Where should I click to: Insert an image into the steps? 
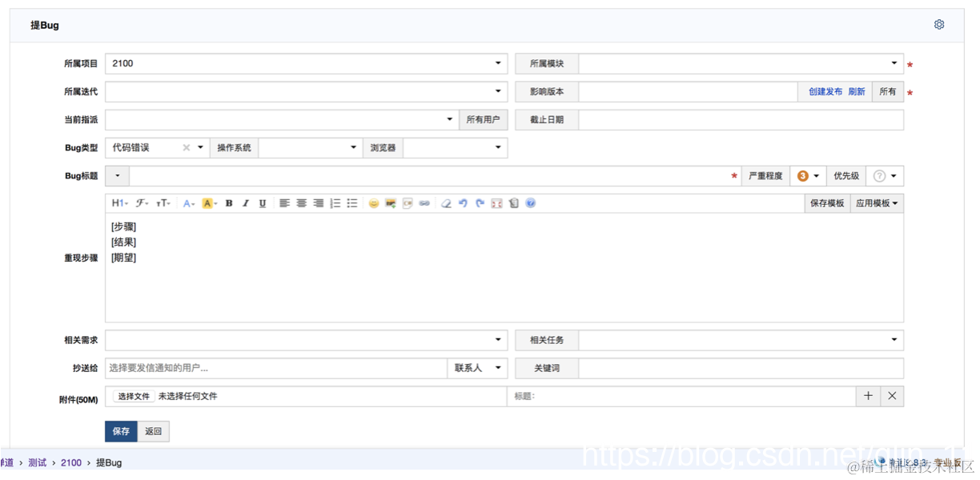391,203
